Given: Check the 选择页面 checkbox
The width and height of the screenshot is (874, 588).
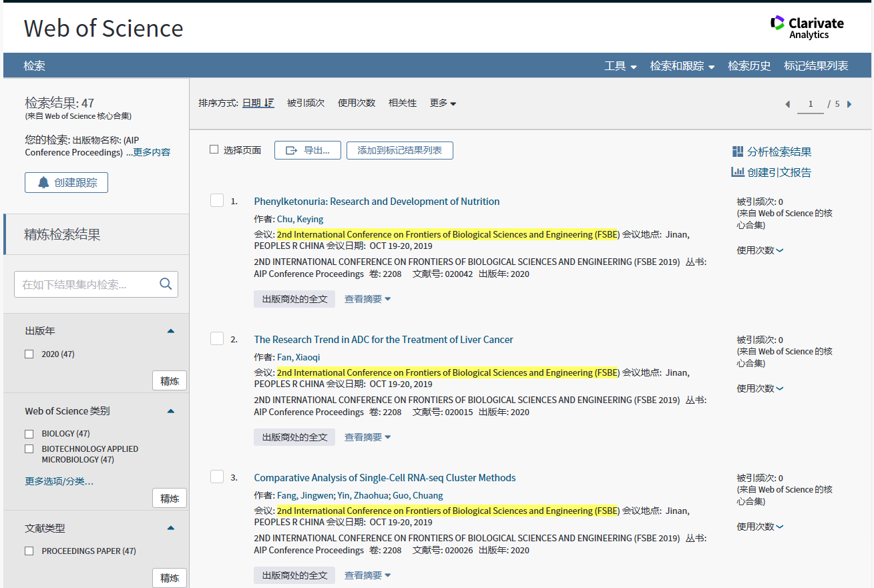Looking at the screenshot, I should (x=214, y=150).
